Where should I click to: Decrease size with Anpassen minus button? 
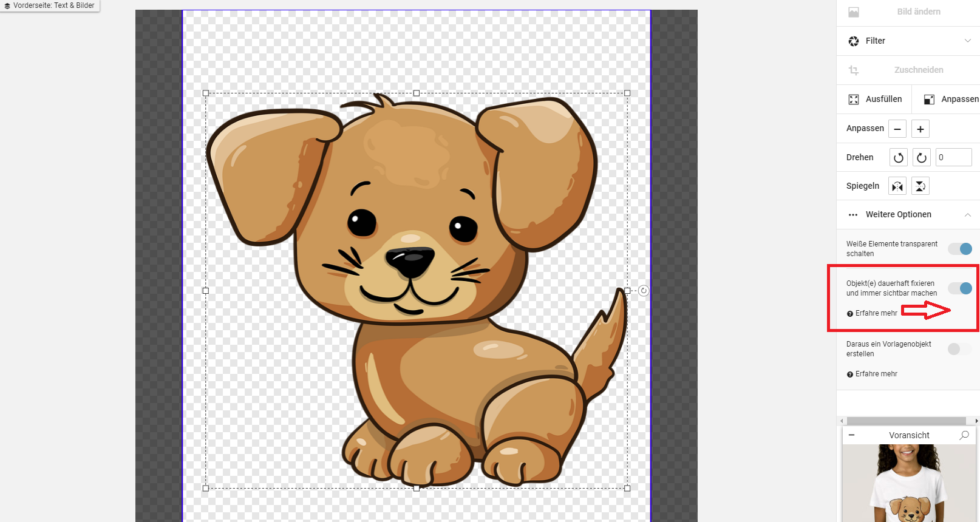coord(897,129)
